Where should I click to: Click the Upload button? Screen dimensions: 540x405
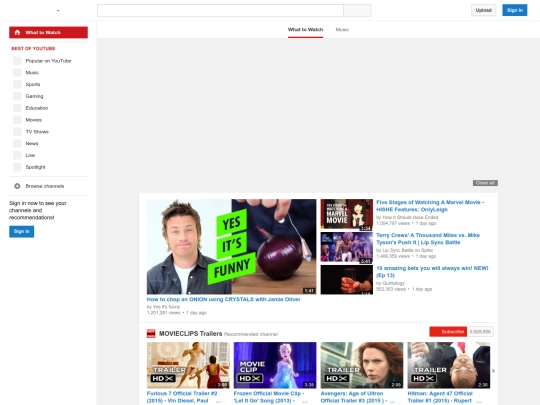pyautogui.click(x=484, y=10)
